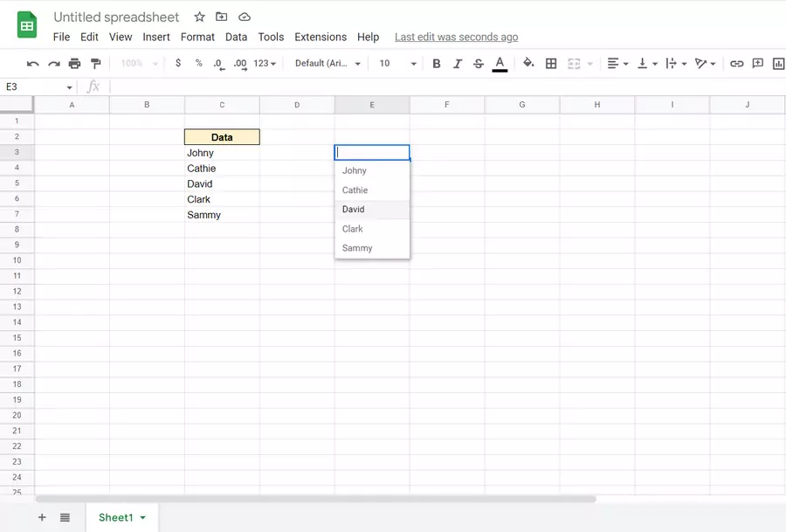This screenshot has height=532, width=786.
Task: Open text rotation dropdown
Action: click(705, 64)
